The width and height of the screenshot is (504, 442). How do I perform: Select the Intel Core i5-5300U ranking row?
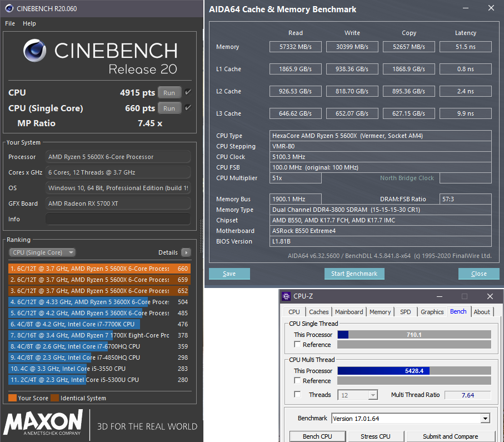pyautogui.click(x=99, y=380)
